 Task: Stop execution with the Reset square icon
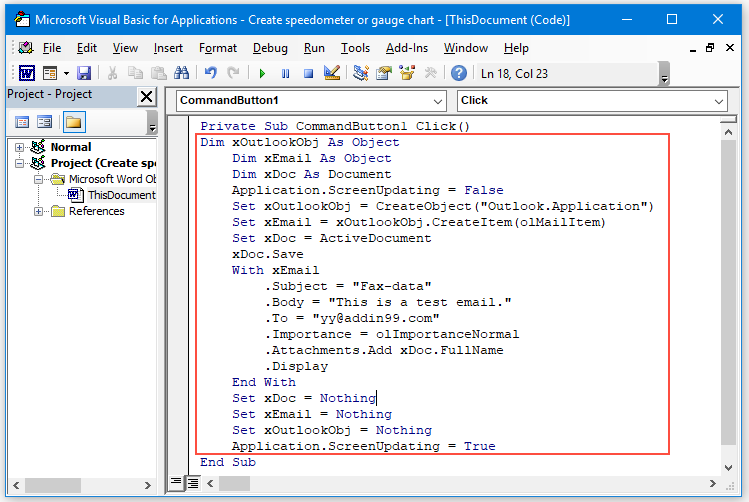pyautogui.click(x=308, y=73)
